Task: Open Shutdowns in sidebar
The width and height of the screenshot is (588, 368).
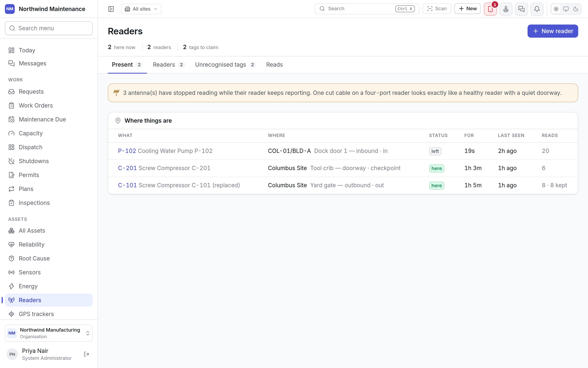Action: [x=49, y=161]
